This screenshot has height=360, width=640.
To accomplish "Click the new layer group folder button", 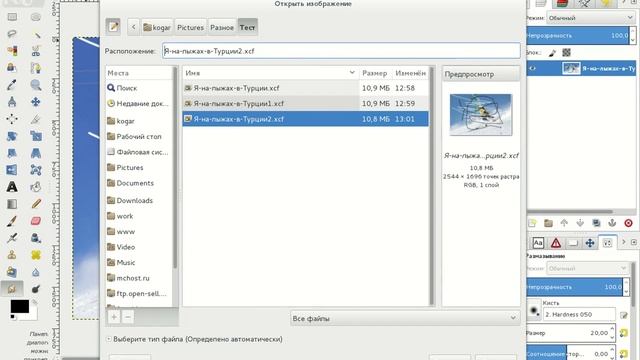I will (548, 223).
